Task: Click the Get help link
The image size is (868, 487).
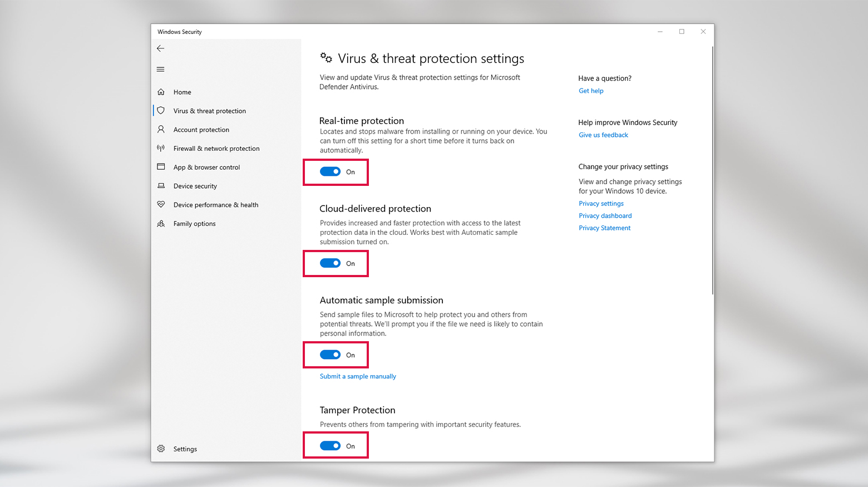Action: click(x=591, y=91)
